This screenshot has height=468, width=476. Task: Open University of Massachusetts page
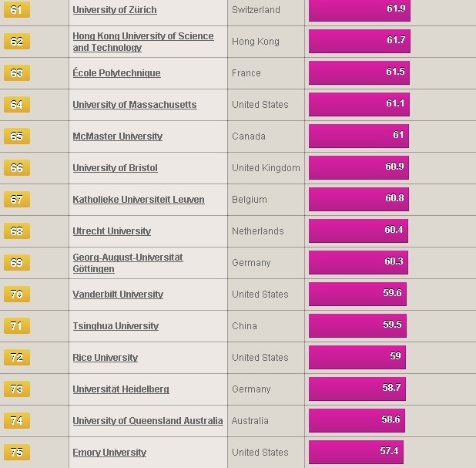coord(135,105)
